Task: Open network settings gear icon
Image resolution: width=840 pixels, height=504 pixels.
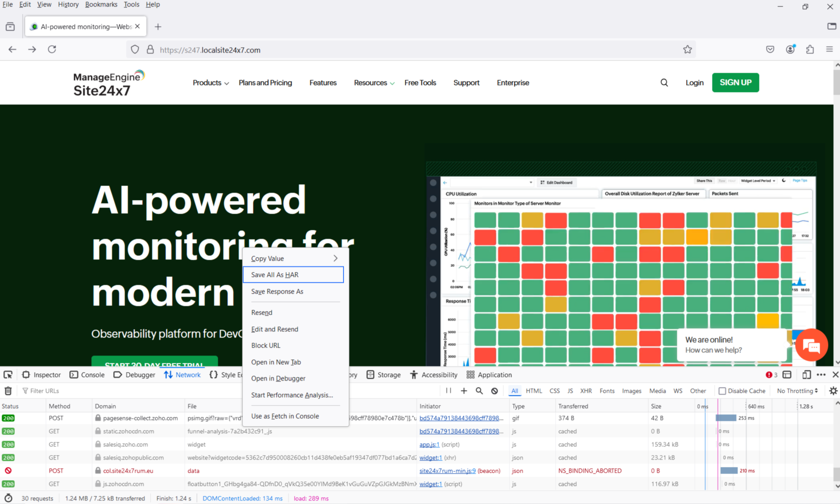Action: pos(833,391)
